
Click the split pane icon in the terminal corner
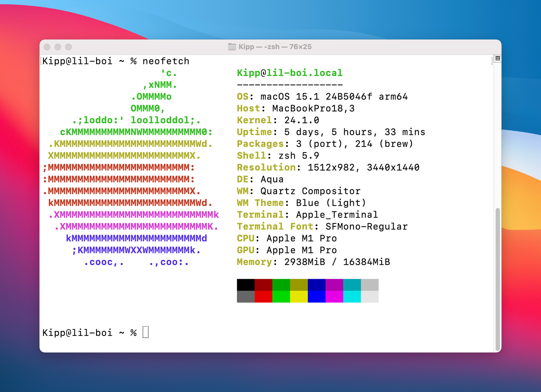(498, 58)
